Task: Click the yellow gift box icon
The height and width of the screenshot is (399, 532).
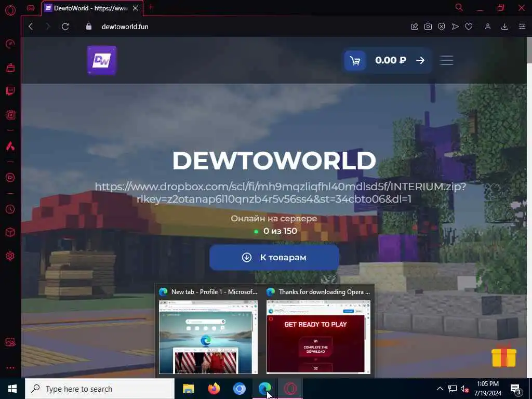Action: pos(504,355)
